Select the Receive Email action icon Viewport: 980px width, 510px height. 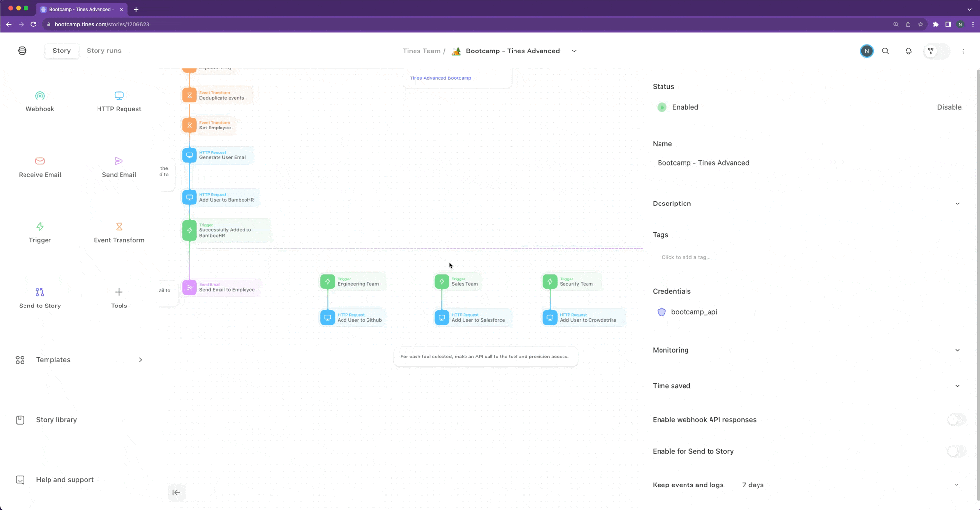[x=40, y=161]
